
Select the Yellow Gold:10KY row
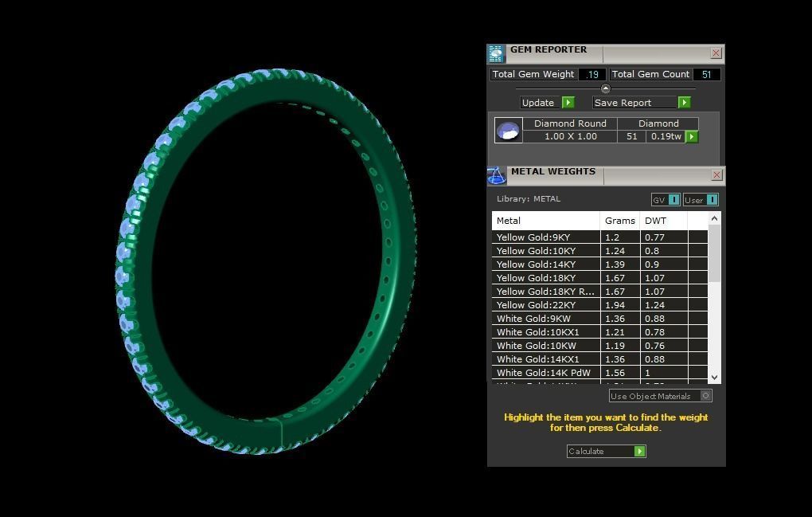pyautogui.click(x=599, y=251)
